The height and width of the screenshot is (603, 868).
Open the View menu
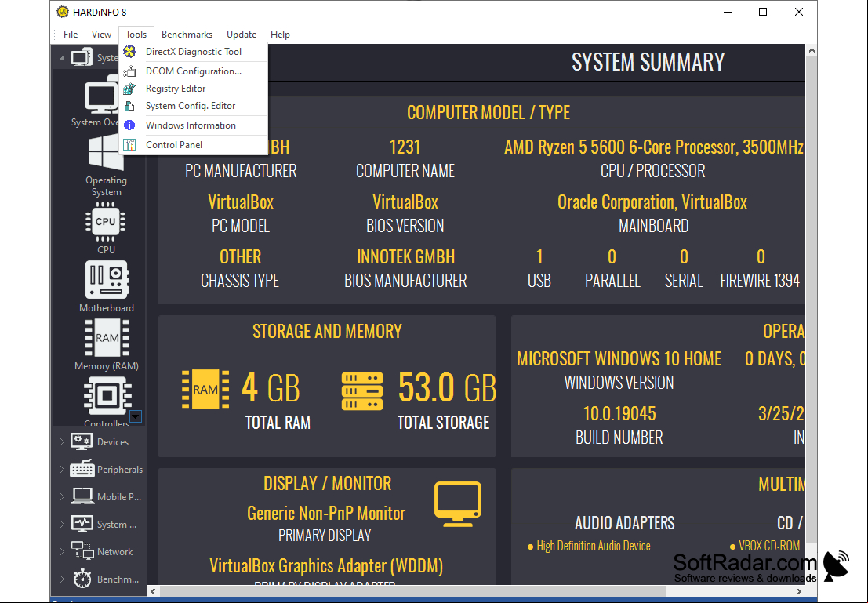click(101, 35)
